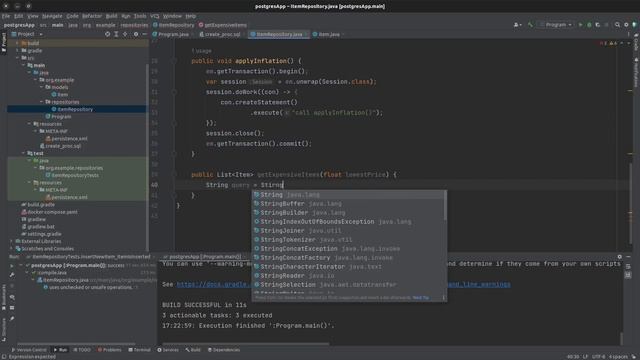Open the Problems tool window tab
This screenshot has width=640, height=360.
(x=109, y=350)
